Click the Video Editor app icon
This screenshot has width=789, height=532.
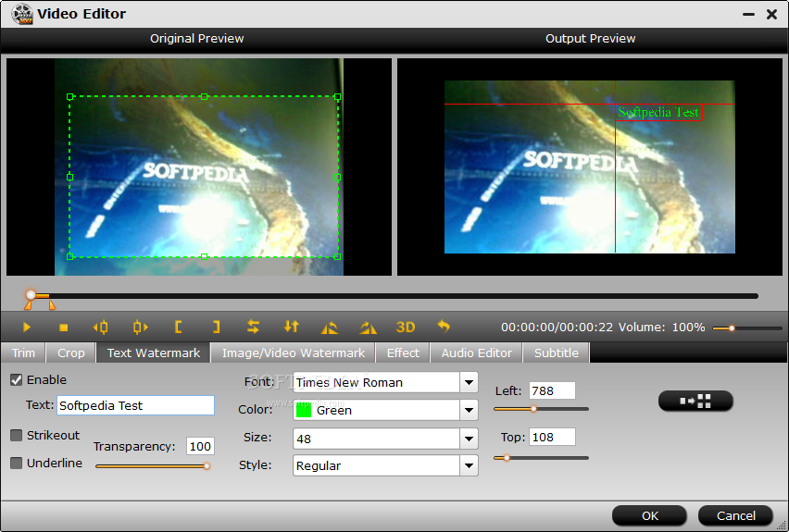point(21,14)
